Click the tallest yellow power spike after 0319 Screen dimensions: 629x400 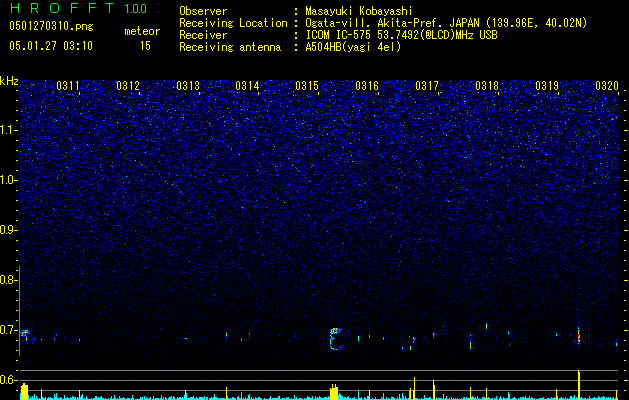click(x=579, y=384)
